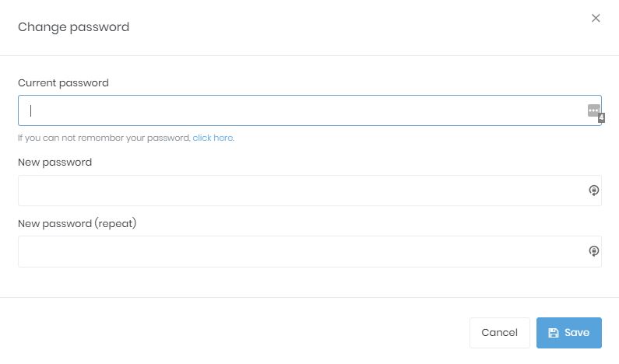Close the Change password dialog
This screenshot has width=619, height=364.
pyautogui.click(x=596, y=18)
